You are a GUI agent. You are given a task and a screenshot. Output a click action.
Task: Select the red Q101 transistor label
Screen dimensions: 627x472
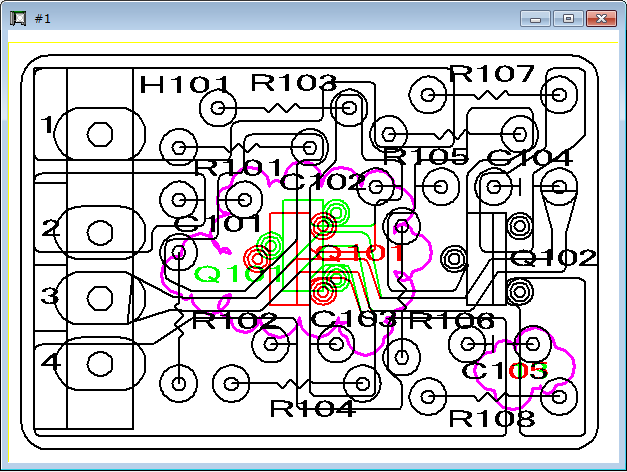pyautogui.click(x=360, y=252)
